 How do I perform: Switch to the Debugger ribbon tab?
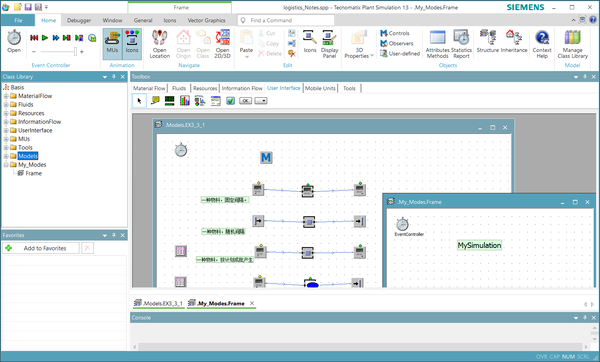point(79,20)
